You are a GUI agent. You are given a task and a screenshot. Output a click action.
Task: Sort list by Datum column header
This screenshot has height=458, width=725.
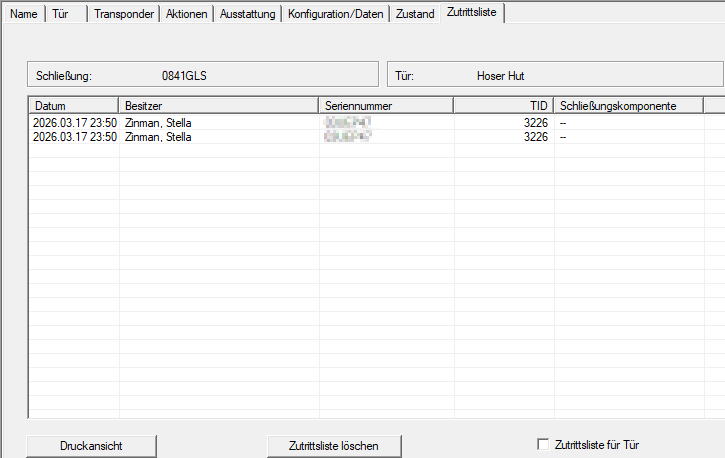click(x=74, y=105)
